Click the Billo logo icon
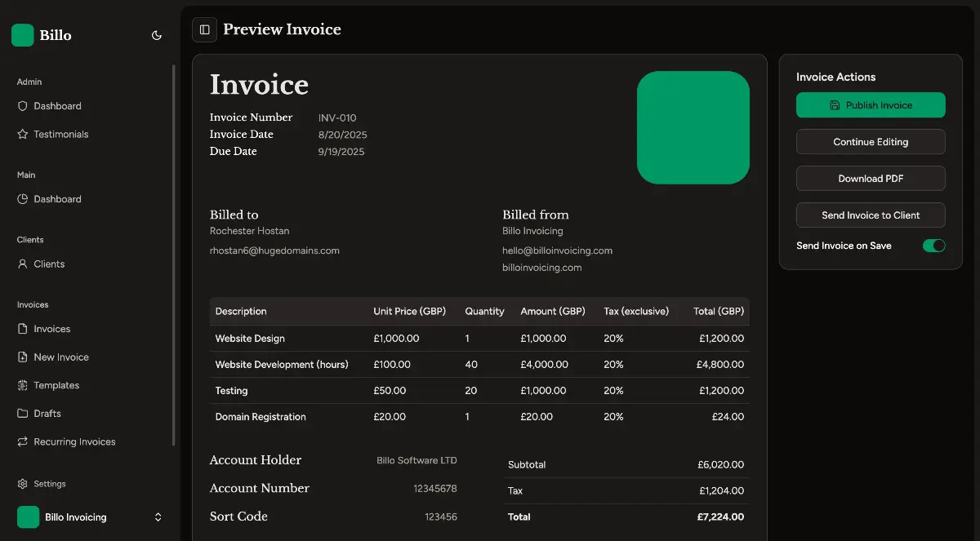The width and height of the screenshot is (980, 541). 22,35
